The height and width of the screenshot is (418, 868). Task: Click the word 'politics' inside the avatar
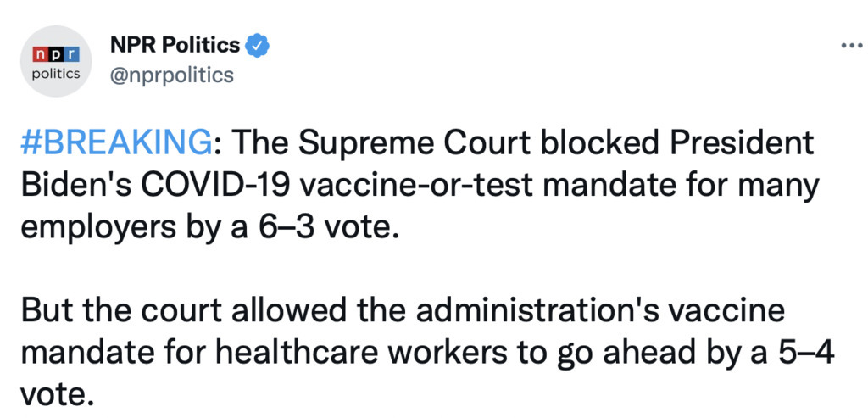click(x=55, y=73)
